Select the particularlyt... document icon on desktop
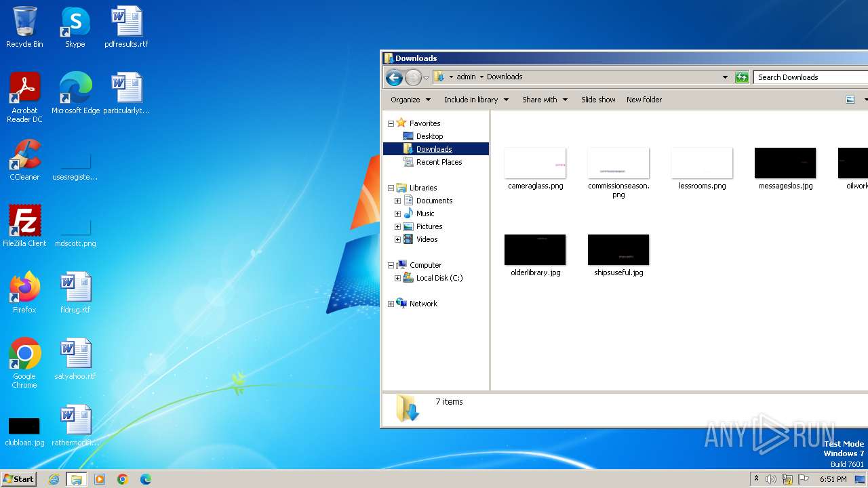This screenshot has width=868, height=488. click(x=126, y=94)
